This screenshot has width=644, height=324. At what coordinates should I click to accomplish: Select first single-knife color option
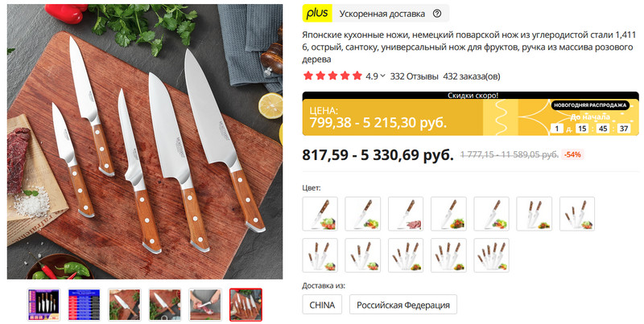[x=320, y=214]
